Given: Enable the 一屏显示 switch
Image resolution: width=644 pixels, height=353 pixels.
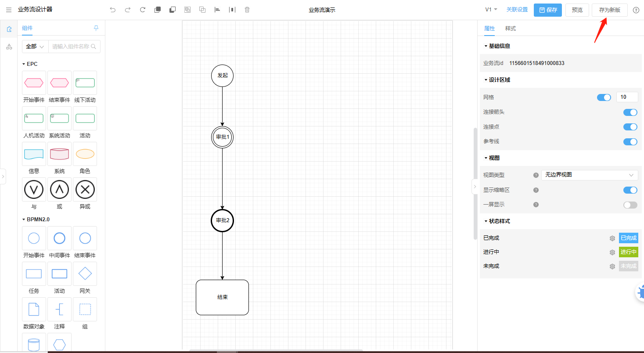Looking at the screenshot, I should point(630,205).
